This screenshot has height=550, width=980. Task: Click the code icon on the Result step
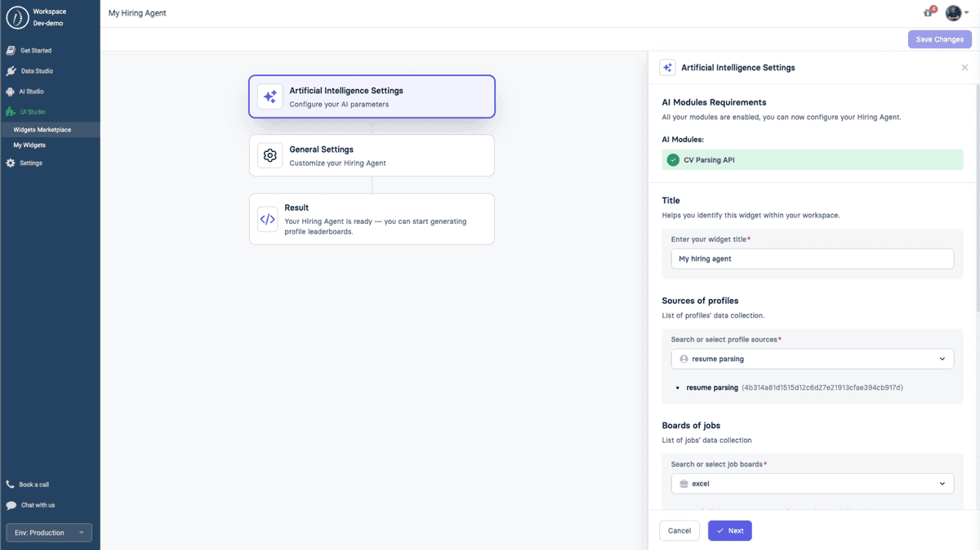pyautogui.click(x=269, y=218)
